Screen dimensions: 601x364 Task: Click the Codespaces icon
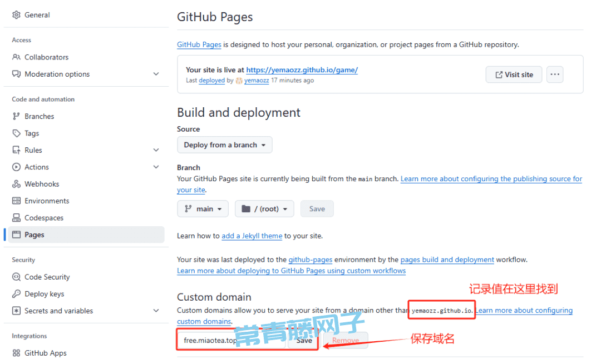(16, 218)
